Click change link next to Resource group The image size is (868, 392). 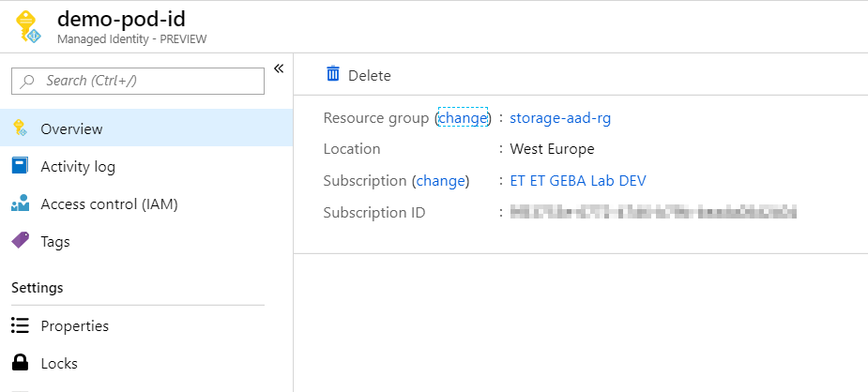click(x=463, y=118)
